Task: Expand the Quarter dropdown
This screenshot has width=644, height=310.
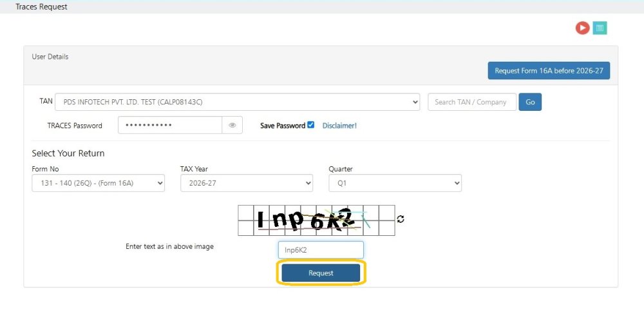Action: pyautogui.click(x=395, y=183)
